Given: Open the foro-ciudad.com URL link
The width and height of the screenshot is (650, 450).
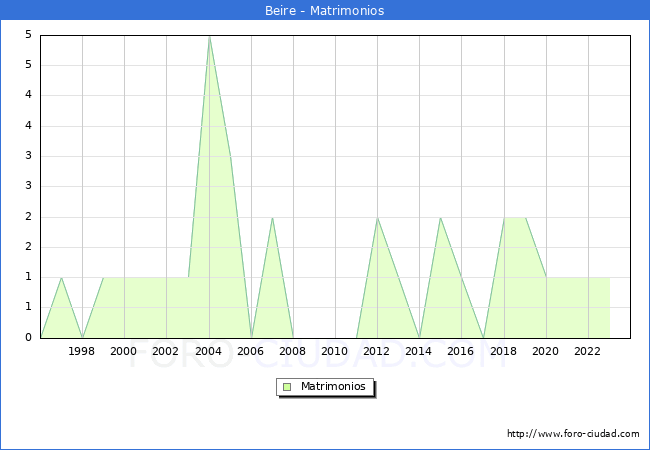Looking at the screenshot, I should click(x=573, y=434).
